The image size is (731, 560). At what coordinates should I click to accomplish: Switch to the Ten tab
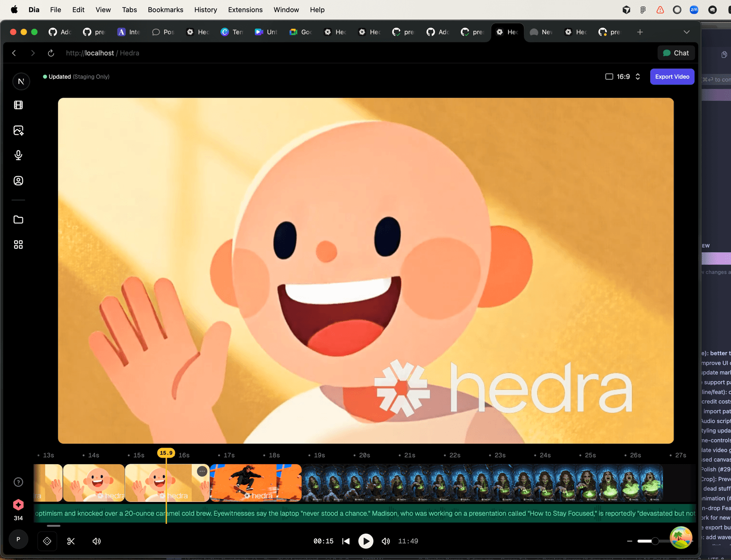[x=232, y=32]
